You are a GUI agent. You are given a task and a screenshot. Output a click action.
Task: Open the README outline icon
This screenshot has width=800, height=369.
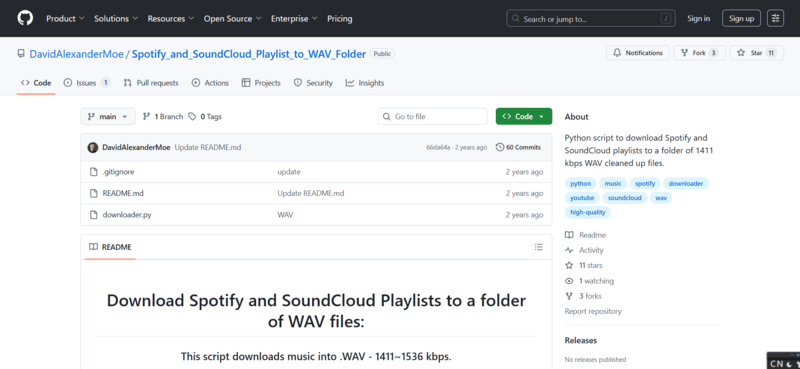coord(539,247)
